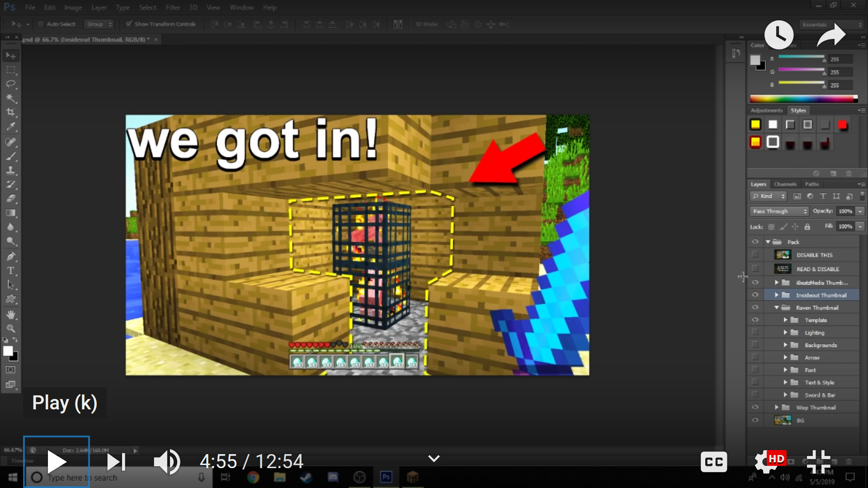This screenshot has height=488, width=868.
Task: Show the READ & DISABLE layer
Action: 755,269
